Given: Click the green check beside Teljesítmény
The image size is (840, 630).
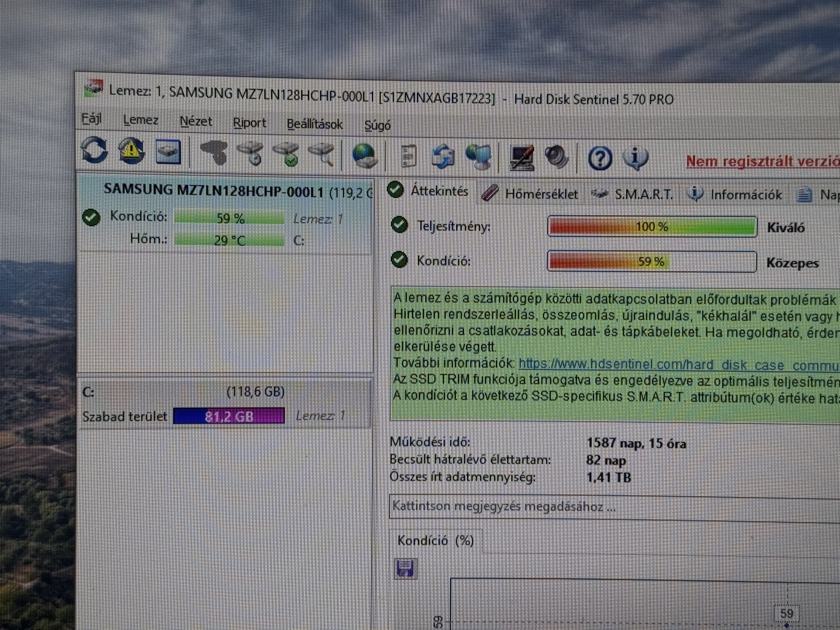Looking at the screenshot, I should pos(399,225).
